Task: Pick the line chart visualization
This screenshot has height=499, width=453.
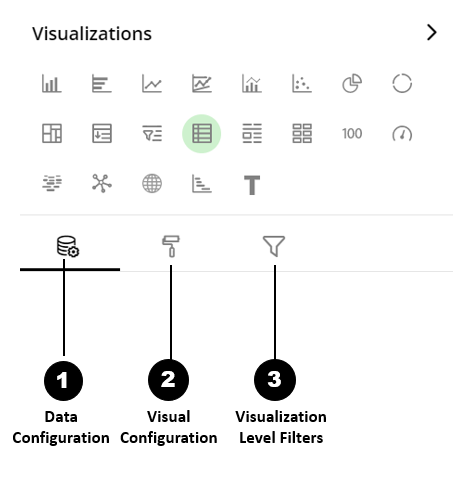Action: pyautogui.click(x=152, y=83)
